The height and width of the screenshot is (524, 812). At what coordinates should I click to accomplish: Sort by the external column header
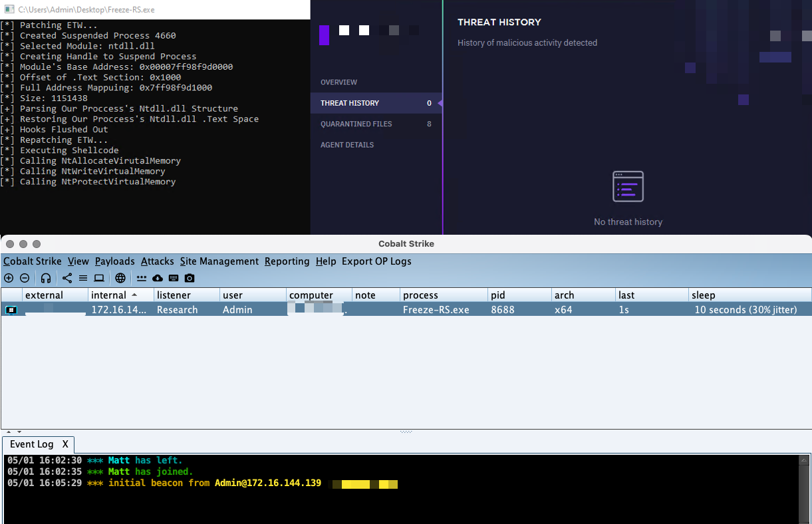55,295
